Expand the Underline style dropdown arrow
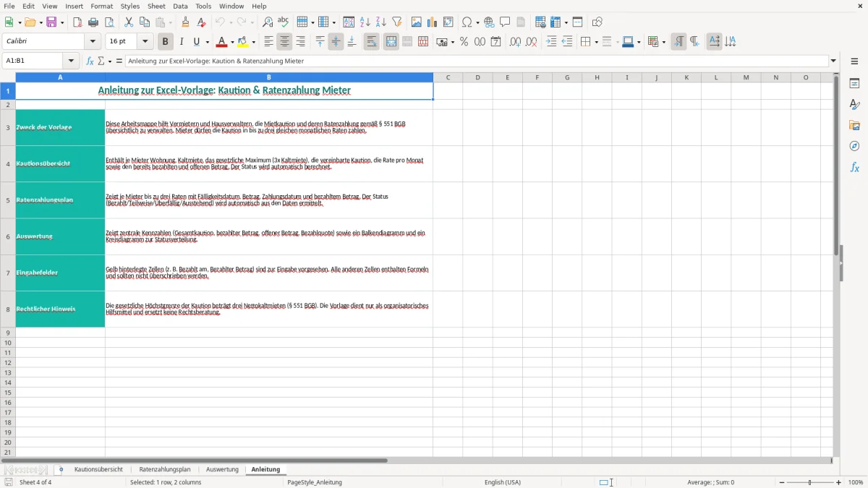This screenshot has width=868, height=488. (x=207, y=42)
